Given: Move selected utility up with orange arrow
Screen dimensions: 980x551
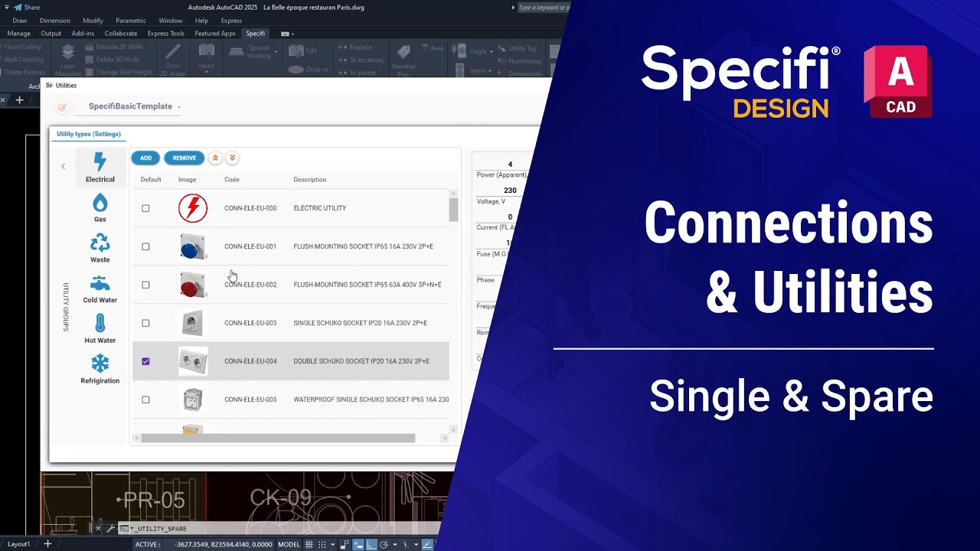Looking at the screenshot, I should [215, 158].
